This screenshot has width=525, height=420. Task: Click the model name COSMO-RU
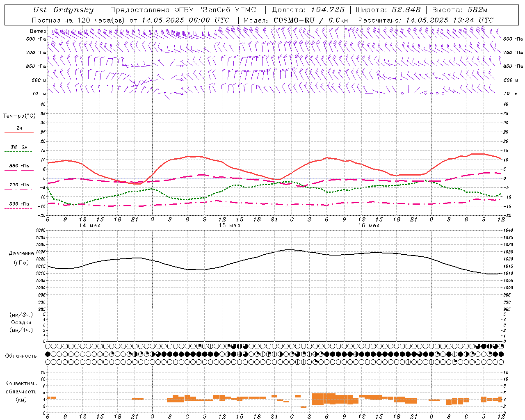pos(294,20)
